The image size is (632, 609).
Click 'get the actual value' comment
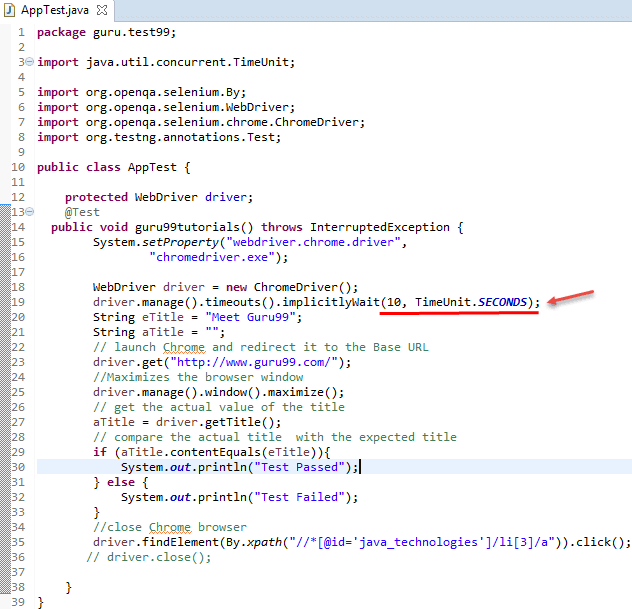[x=219, y=407]
